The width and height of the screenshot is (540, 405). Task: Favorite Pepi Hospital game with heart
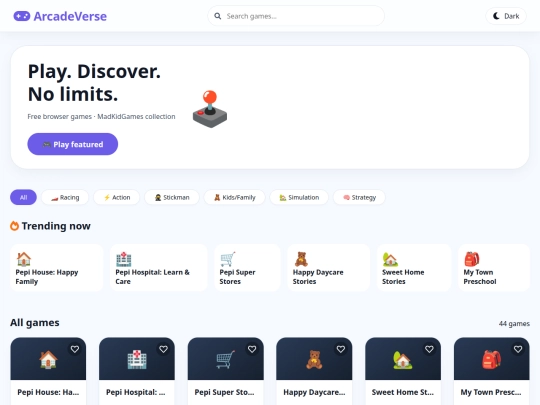tap(163, 349)
